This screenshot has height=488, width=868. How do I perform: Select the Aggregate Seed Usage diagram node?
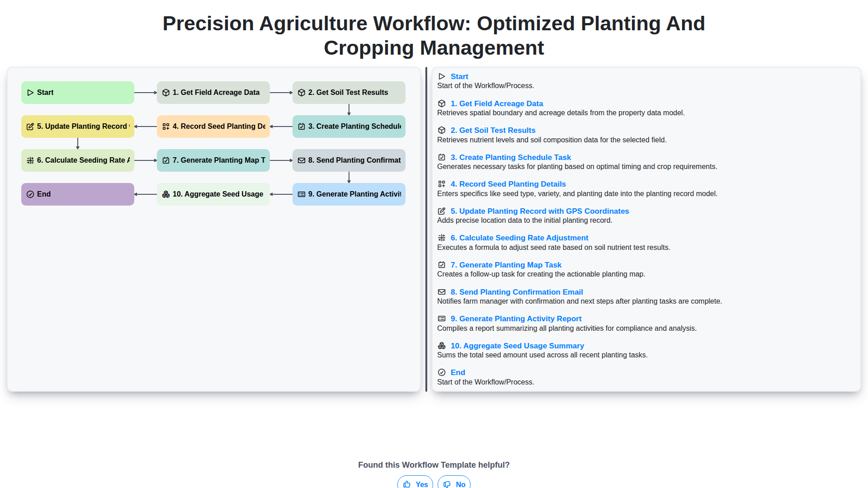pyautogui.click(x=213, y=194)
